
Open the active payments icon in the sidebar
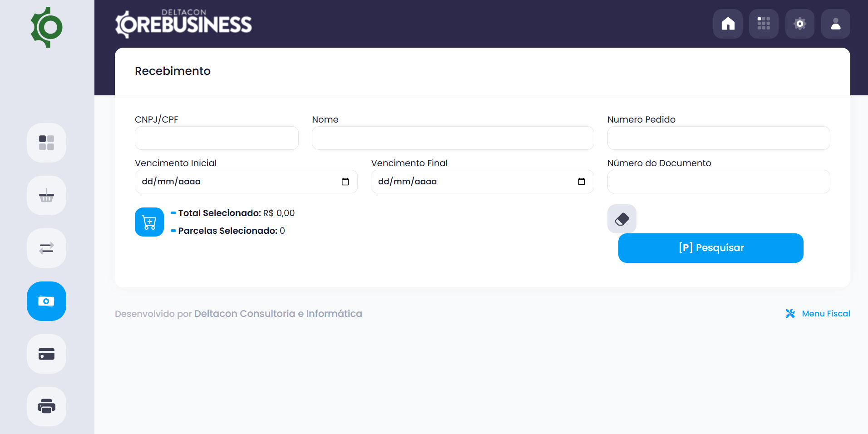pyautogui.click(x=46, y=301)
